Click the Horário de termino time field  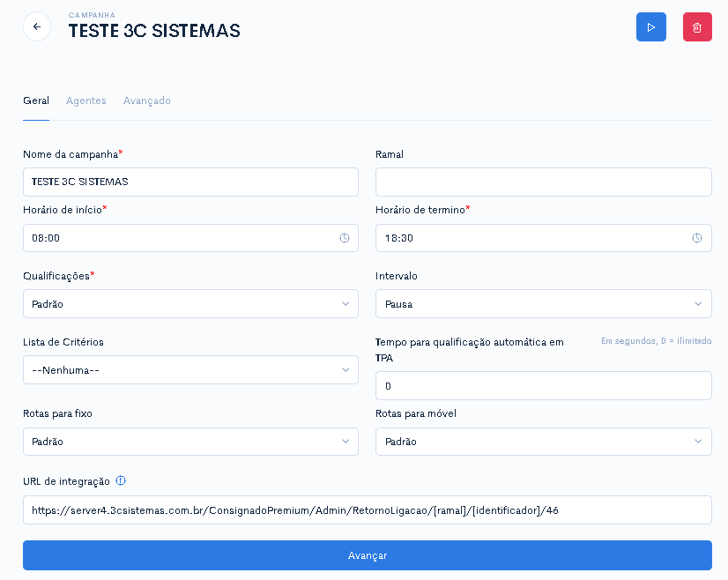543,238
